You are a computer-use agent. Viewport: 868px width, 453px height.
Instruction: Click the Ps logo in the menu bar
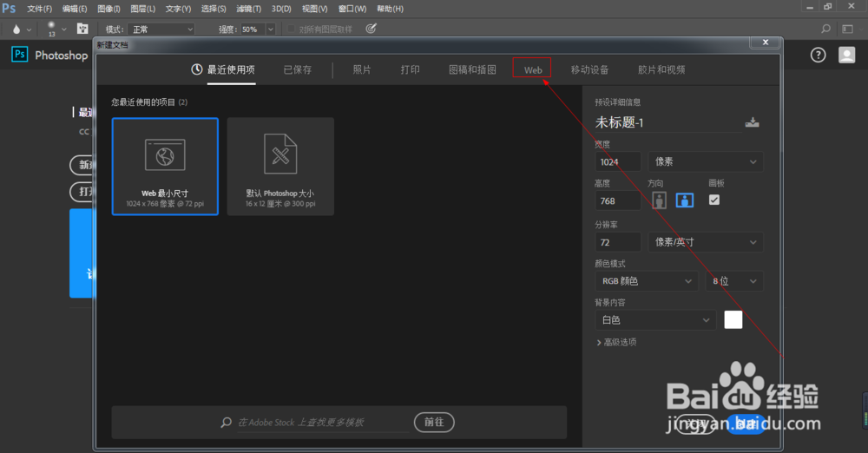9,9
